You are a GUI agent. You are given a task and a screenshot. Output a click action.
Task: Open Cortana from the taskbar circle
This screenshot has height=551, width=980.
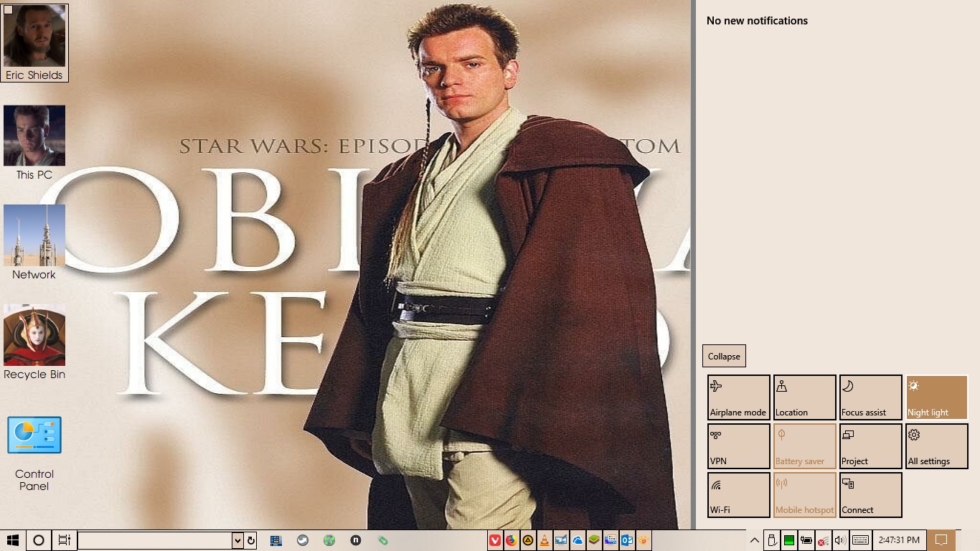click(x=39, y=540)
